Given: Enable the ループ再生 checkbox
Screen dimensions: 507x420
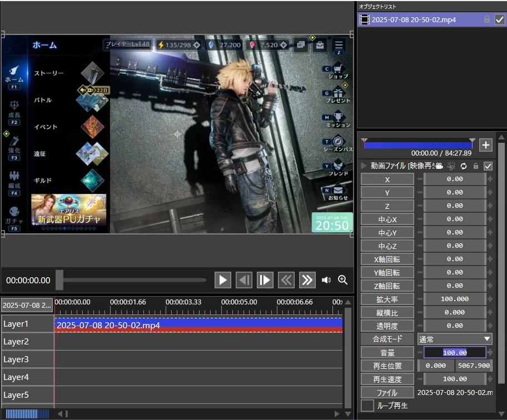Looking at the screenshot, I should click(367, 406).
